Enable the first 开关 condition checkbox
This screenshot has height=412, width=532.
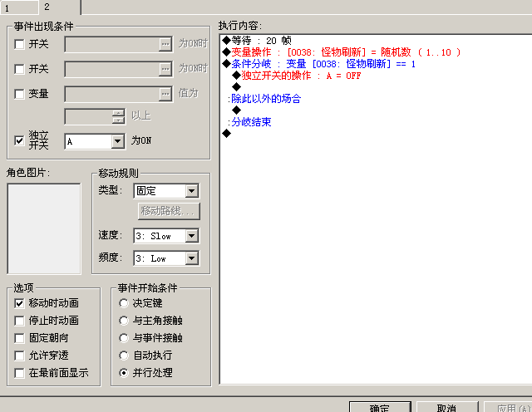click(19, 44)
